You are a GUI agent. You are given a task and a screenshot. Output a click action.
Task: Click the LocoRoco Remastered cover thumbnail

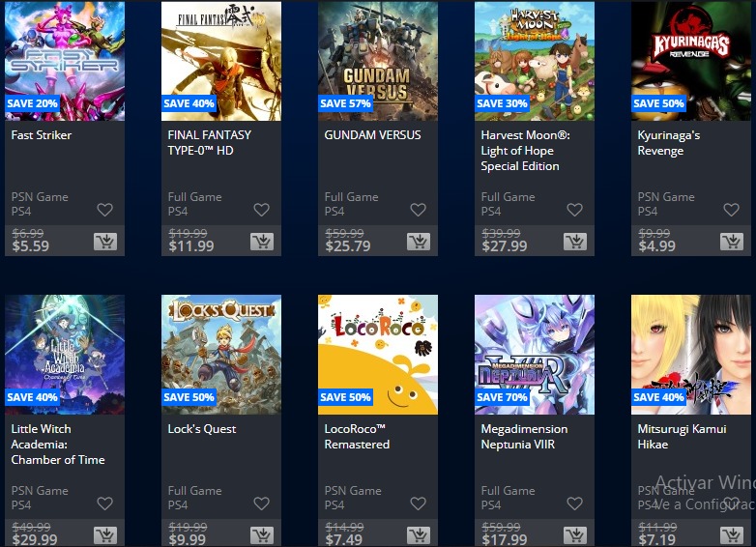coord(378,355)
